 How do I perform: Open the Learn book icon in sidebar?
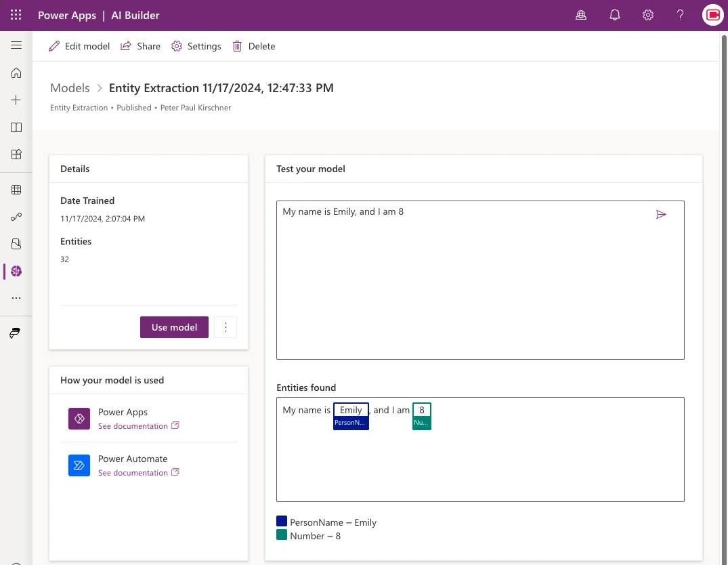click(x=16, y=127)
